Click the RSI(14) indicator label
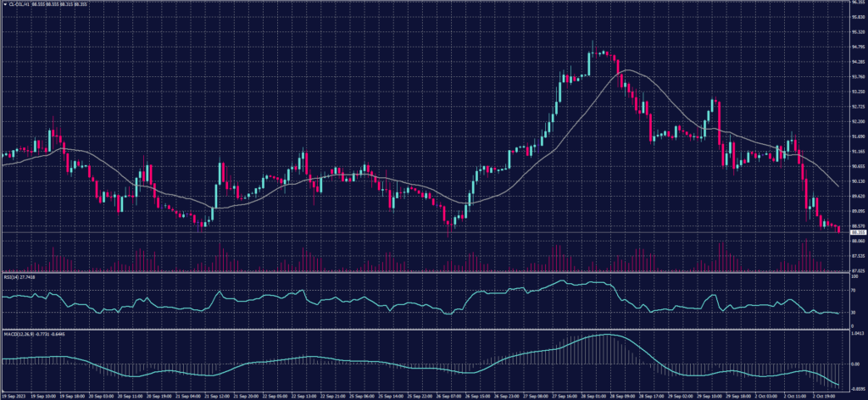 pyautogui.click(x=11, y=275)
